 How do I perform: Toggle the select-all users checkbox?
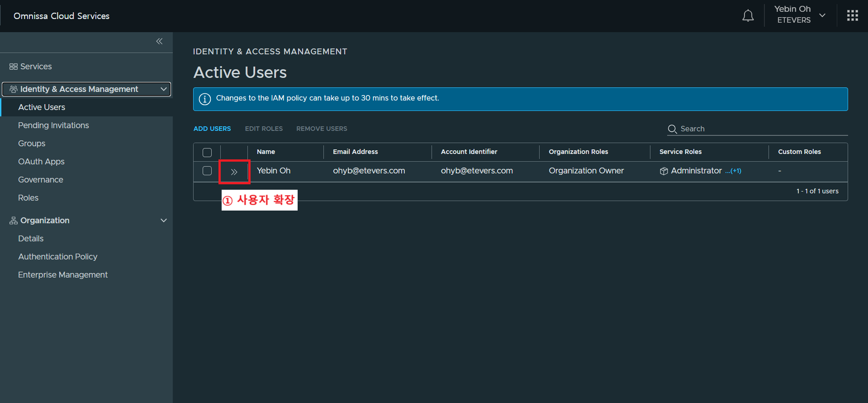tap(207, 153)
